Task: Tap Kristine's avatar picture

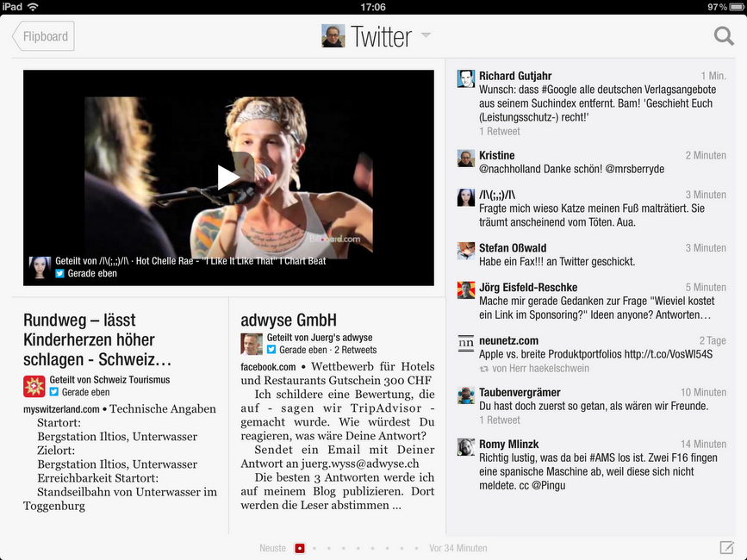Action: point(466,158)
